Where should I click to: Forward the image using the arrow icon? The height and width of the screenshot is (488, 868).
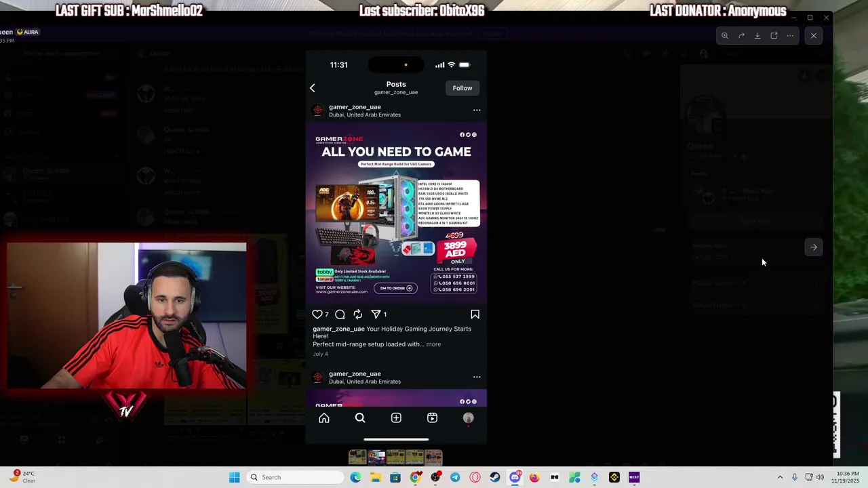click(x=741, y=36)
